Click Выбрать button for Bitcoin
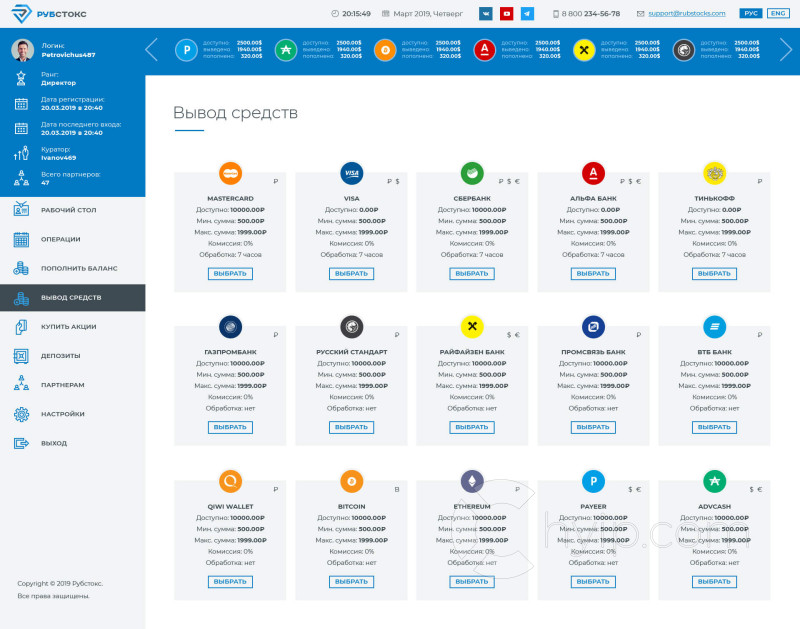 [352, 582]
